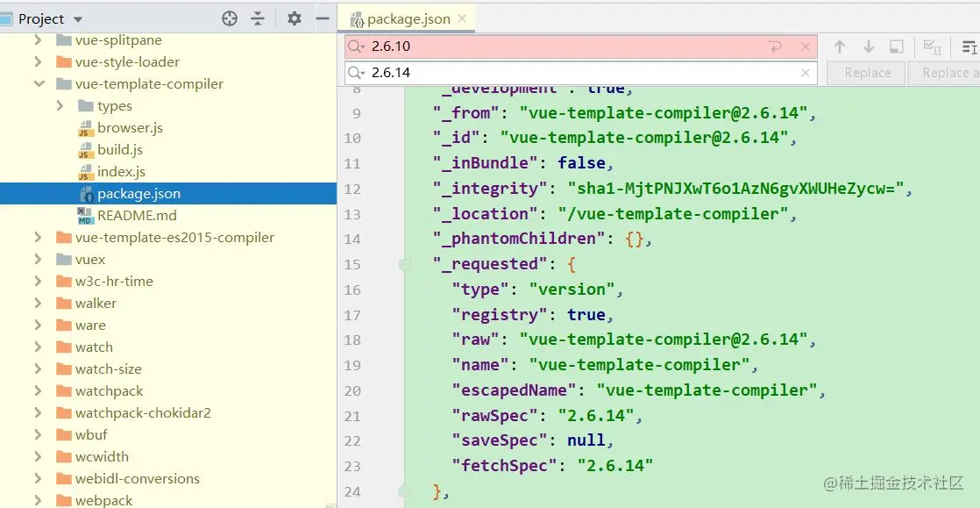The image size is (980, 508).
Task: Expand the vue-template-es2015-compiler chevron
Action: (38, 238)
